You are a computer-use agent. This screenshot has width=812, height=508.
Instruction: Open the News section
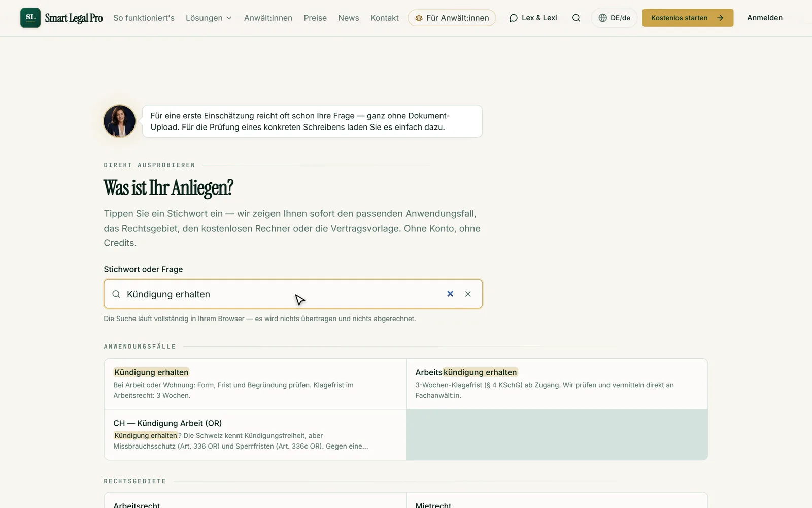[349, 18]
